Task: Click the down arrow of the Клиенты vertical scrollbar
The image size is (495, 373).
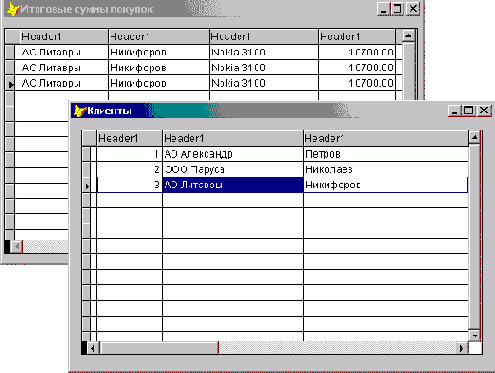Action: click(474, 336)
